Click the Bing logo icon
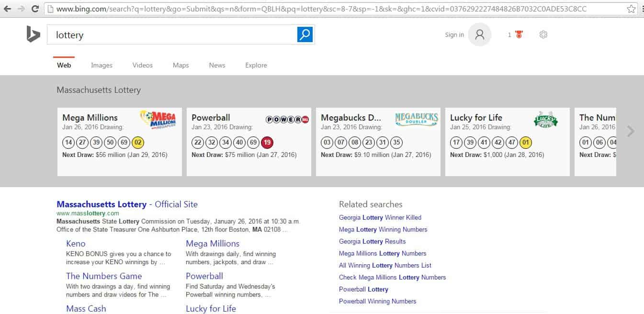Screen dimensions: 644x314 tap(34, 34)
